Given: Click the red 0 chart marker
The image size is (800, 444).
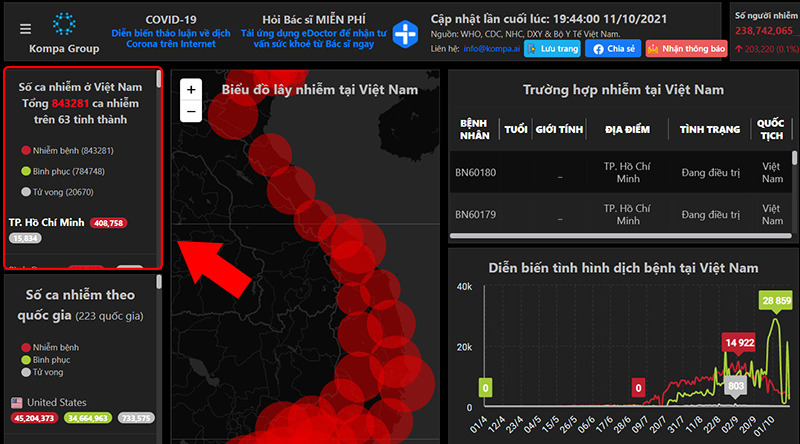Looking at the screenshot, I should 638,388.
